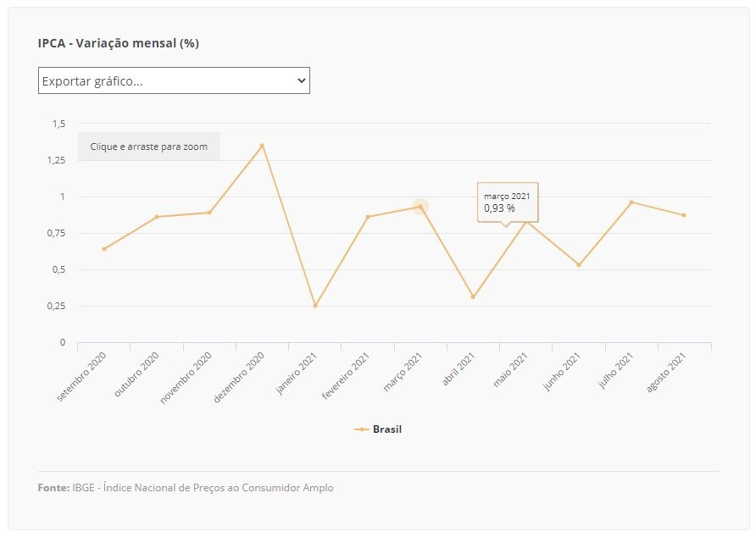
Task: Select the agosto 2021 data point
Action: pos(684,215)
